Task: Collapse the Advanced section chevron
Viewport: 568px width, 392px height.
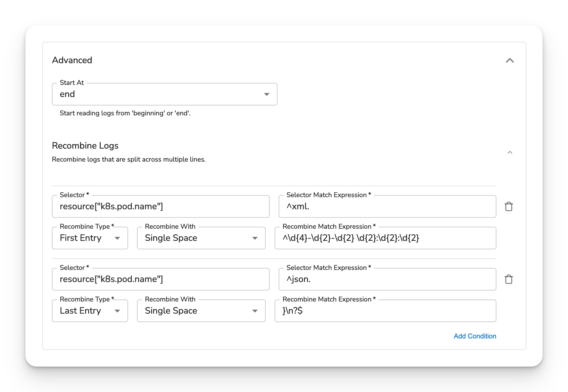Action: [x=510, y=61]
